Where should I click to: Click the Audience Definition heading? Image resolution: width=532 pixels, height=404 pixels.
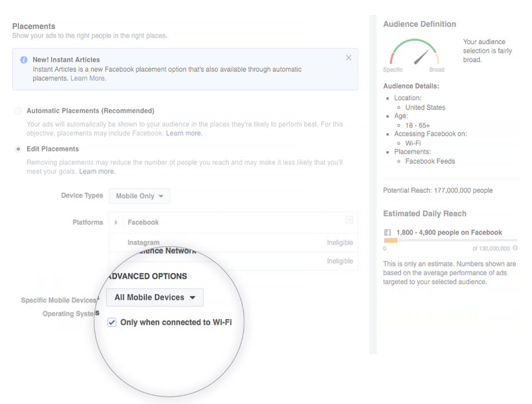(420, 24)
